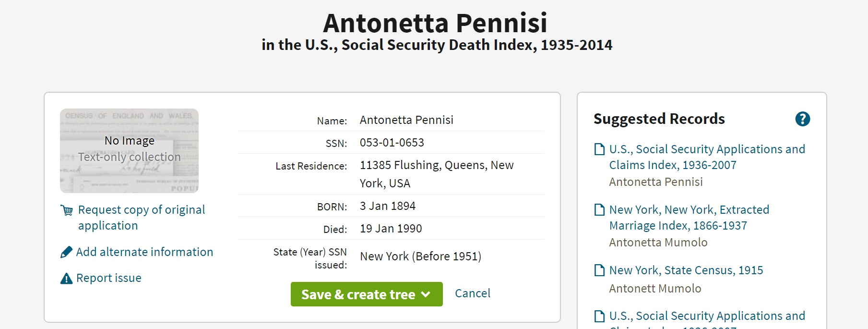Screen dimensions: 868x329
Task: Click document icon beside Social Security Applications record
Action: tap(599, 149)
